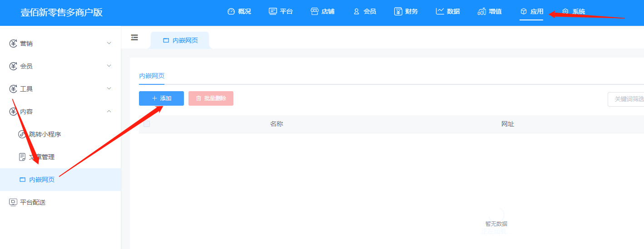644x249 pixels.
Task: Click trash icon on 批量删除 button
Action: [x=198, y=98]
